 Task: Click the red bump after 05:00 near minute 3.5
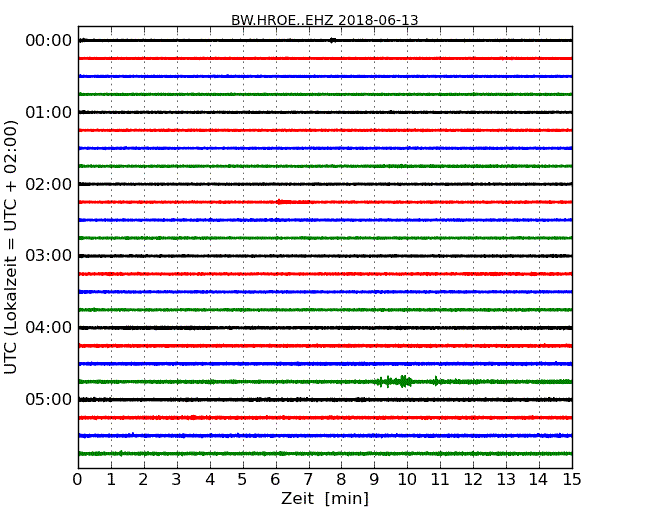[x=192, y=417]
